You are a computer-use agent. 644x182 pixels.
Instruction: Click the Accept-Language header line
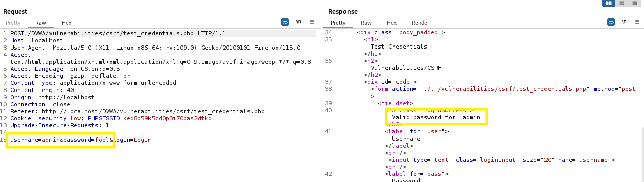tap(65, 69)
